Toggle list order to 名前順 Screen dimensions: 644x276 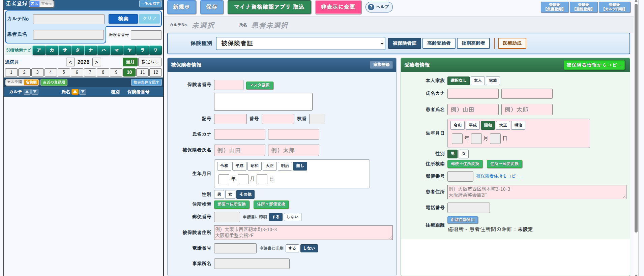(31, 82)
